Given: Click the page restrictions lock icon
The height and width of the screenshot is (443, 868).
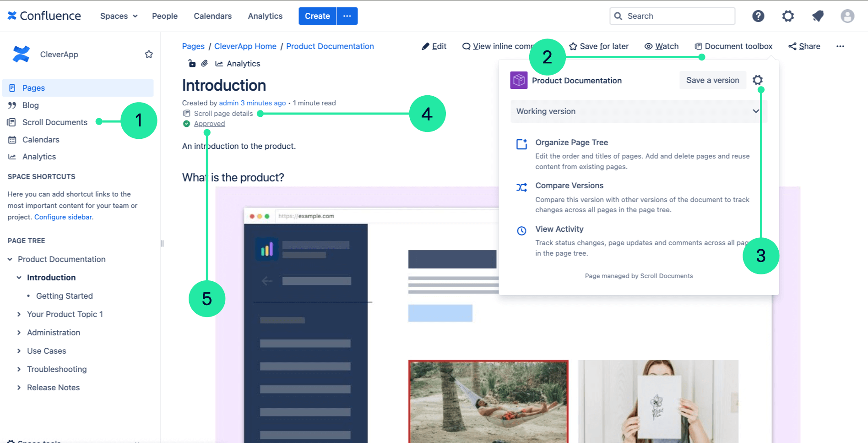Looking at the screenshot, I should point(192,64).
